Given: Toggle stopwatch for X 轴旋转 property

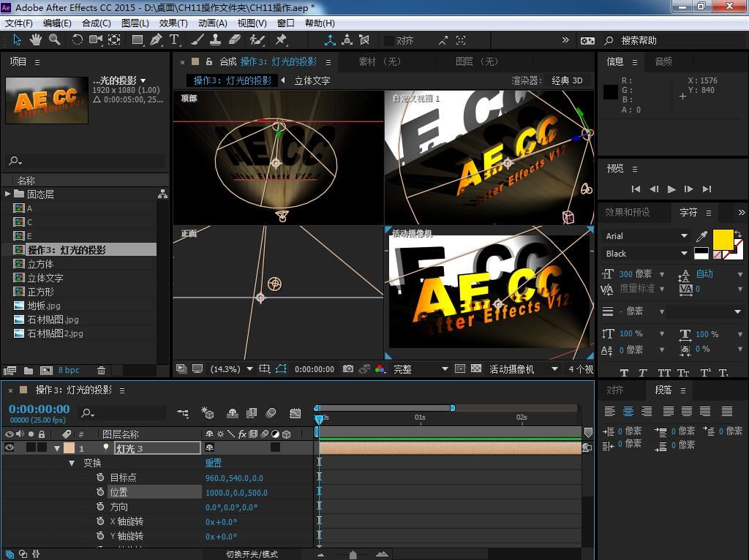Looking at the screenshot, I should 100,521.
